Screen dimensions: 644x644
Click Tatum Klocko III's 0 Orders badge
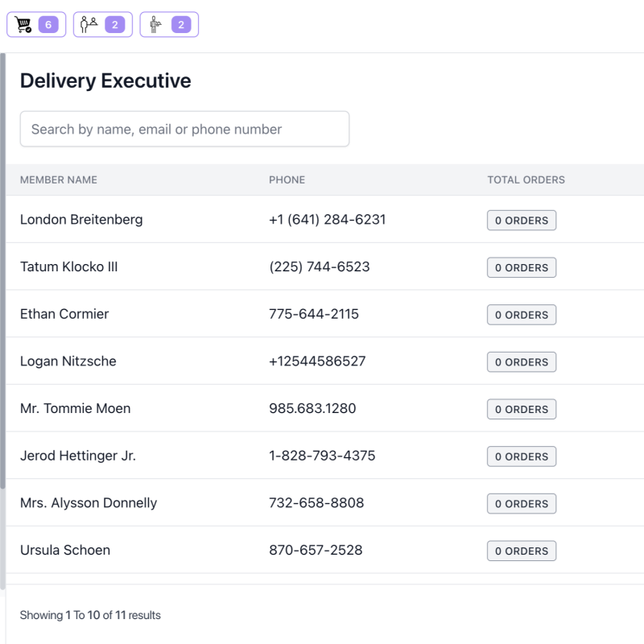(x=521, y=267)
